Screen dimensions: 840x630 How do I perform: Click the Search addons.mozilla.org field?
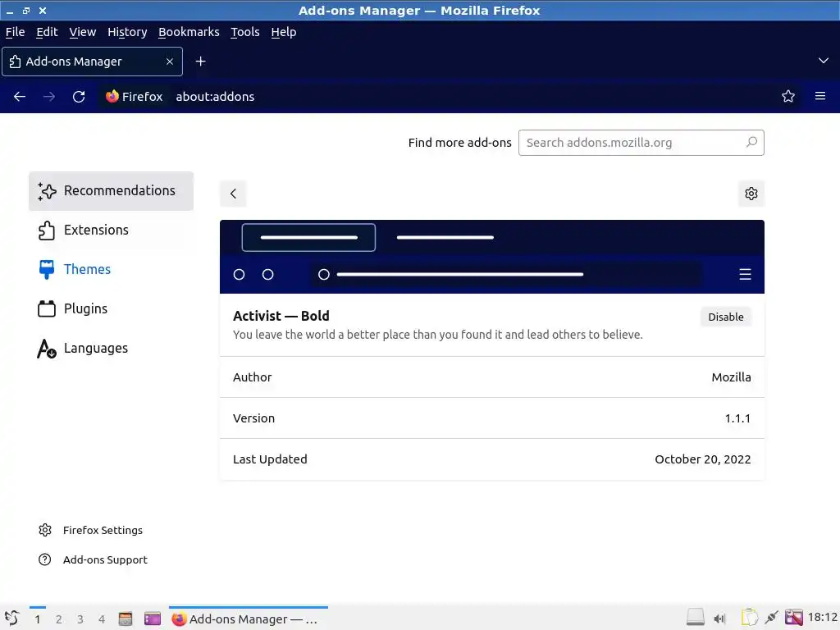point(641,143)
